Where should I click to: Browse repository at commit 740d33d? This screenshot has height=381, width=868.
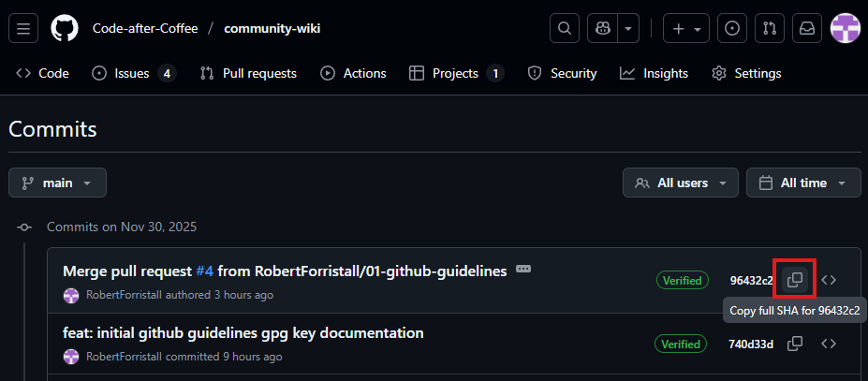coord(829,344)
